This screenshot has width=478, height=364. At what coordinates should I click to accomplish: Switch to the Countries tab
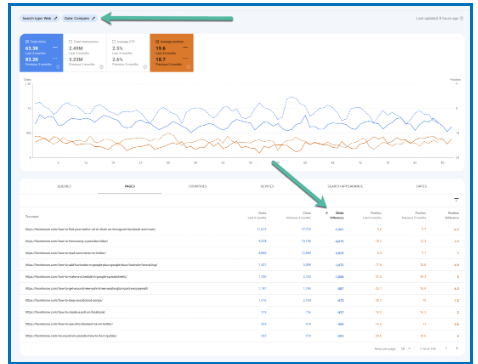click(x=198, y=186)
